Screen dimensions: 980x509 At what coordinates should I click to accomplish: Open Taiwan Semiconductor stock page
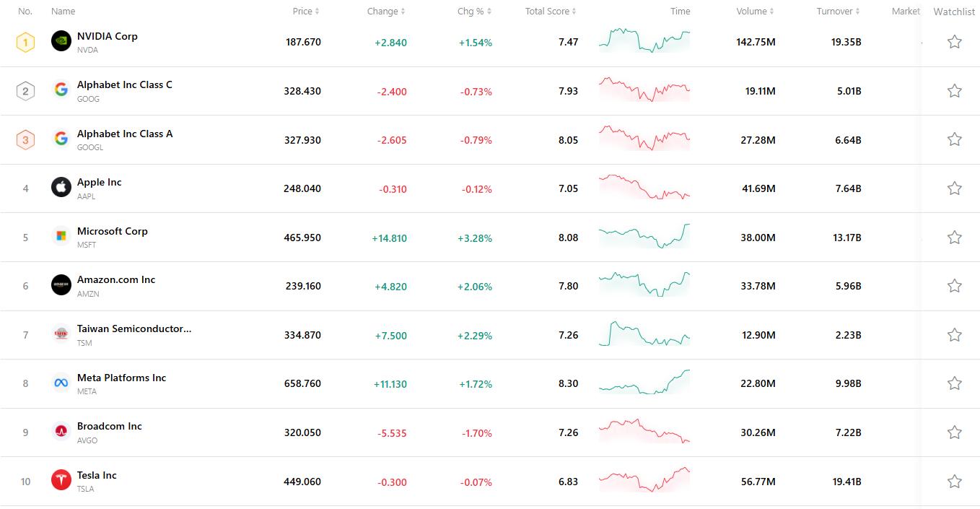[x=134, y=329]
